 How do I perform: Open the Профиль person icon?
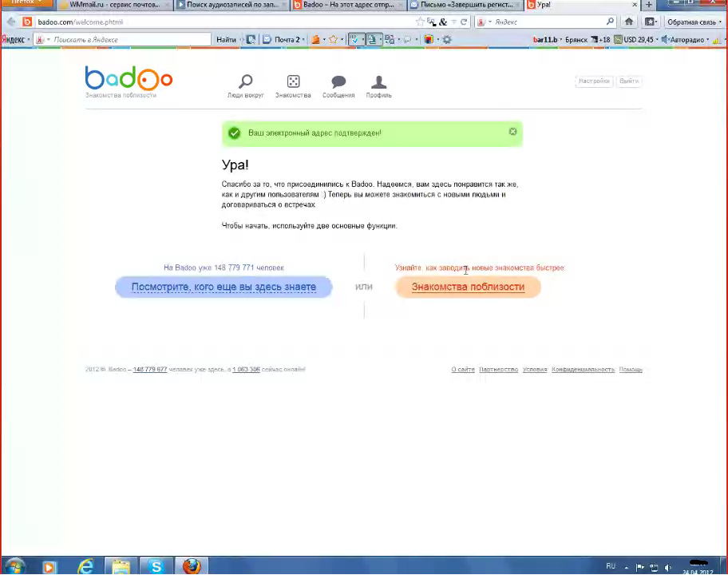(x=378, y=81)
